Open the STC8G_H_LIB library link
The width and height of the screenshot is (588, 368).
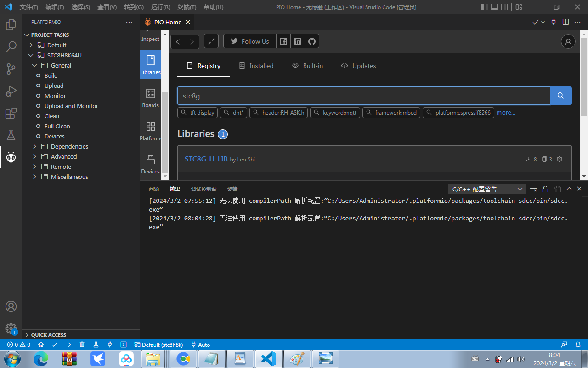coord(206,159)
